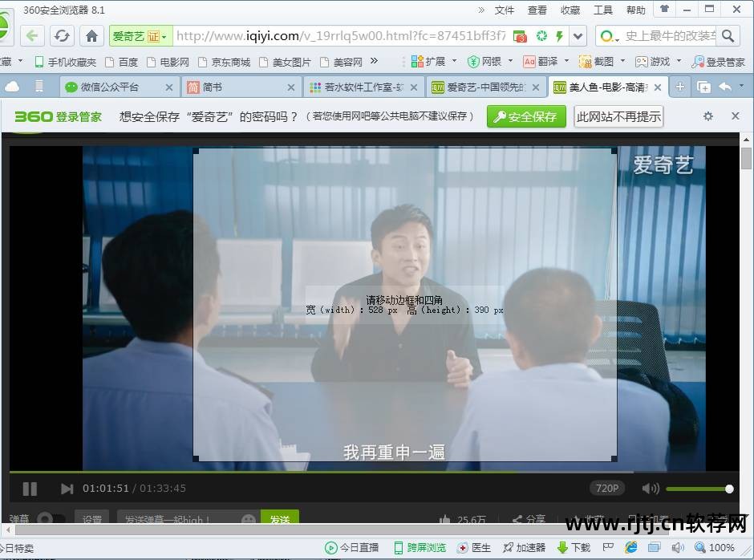Click the danmaku comment input field

tap(188, 517)
